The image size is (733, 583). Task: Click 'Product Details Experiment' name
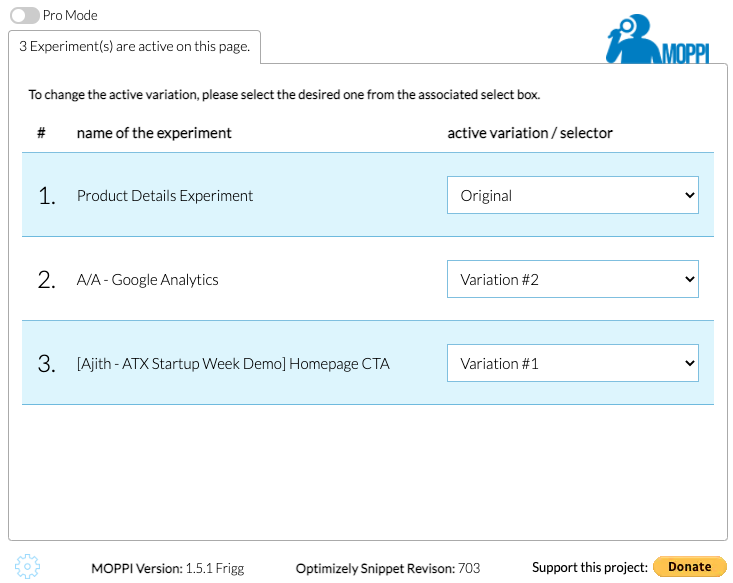pos(165,196)
